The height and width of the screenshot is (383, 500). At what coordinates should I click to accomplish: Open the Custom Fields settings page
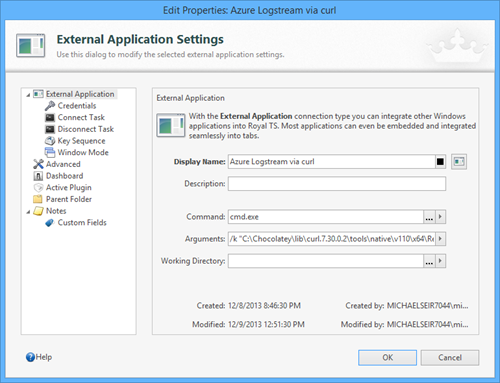point(82,222)
